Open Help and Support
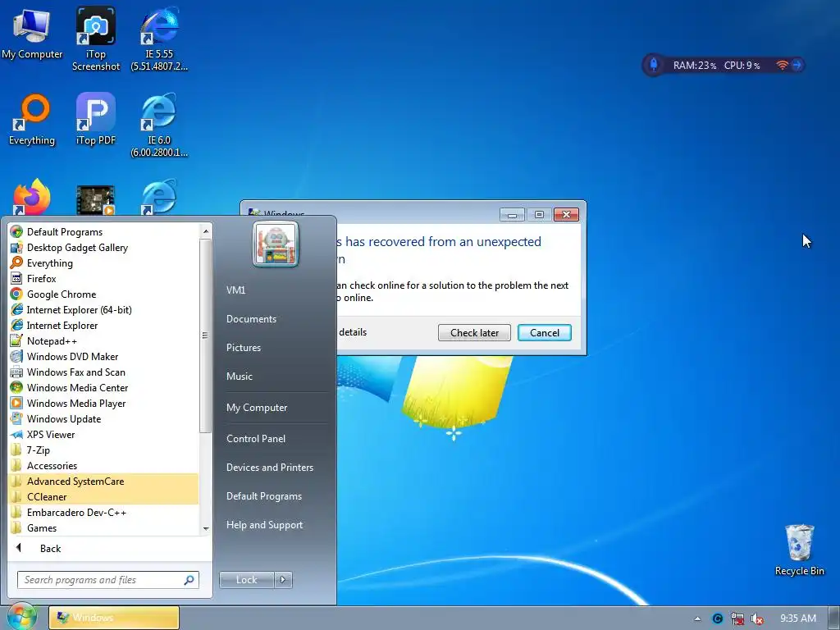 (x=265, y=525)
